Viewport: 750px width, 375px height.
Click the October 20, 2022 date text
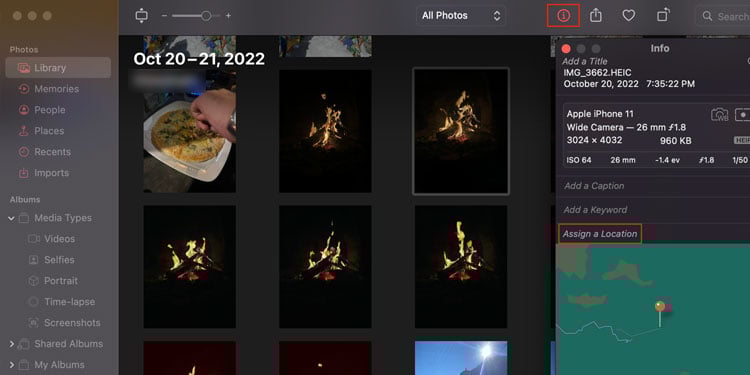point(601,84)
